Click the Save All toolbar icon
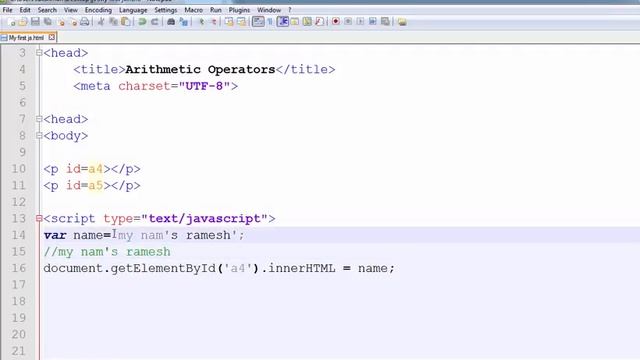Screen dimensions: 640x360 coord(48,22)
